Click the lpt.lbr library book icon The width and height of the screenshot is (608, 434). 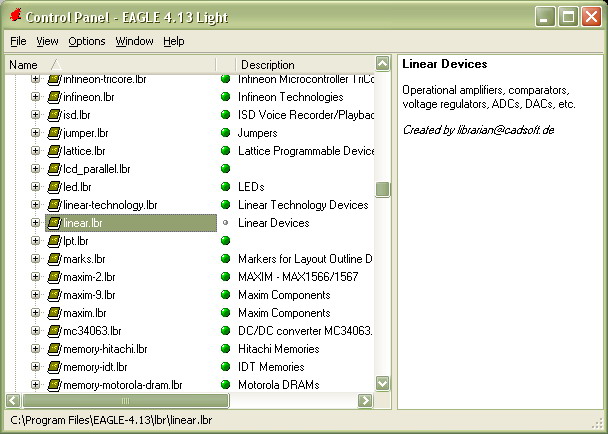coord(54,241)
